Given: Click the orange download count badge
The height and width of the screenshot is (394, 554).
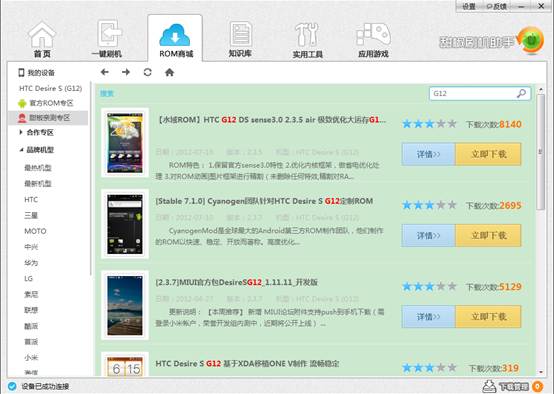Looking at the screenshot, I should click(x=537, y=386).
